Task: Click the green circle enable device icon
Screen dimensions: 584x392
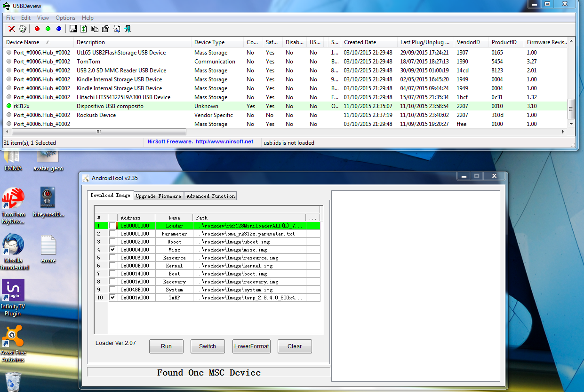Action: point(48,29)
